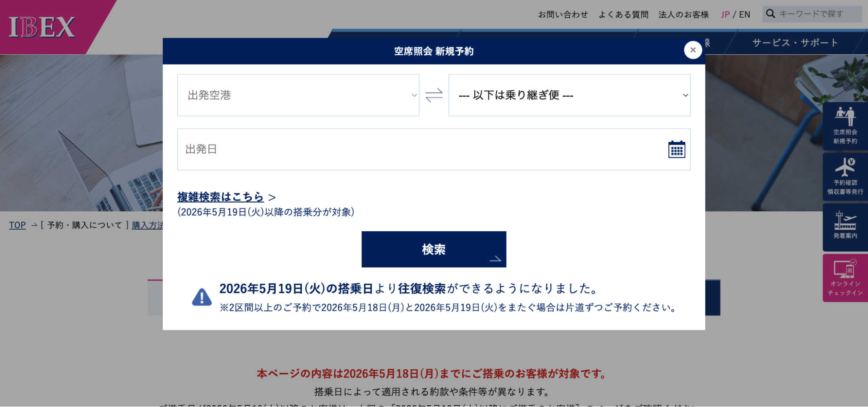
Task: Open サービス・サポート menu
Action: coord(795,43)
